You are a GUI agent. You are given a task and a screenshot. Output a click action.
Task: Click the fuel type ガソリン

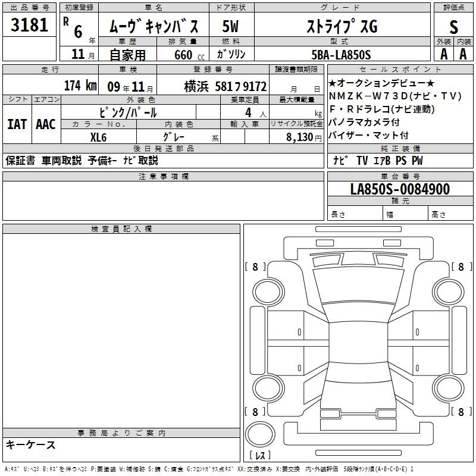(x=231, y=54)
